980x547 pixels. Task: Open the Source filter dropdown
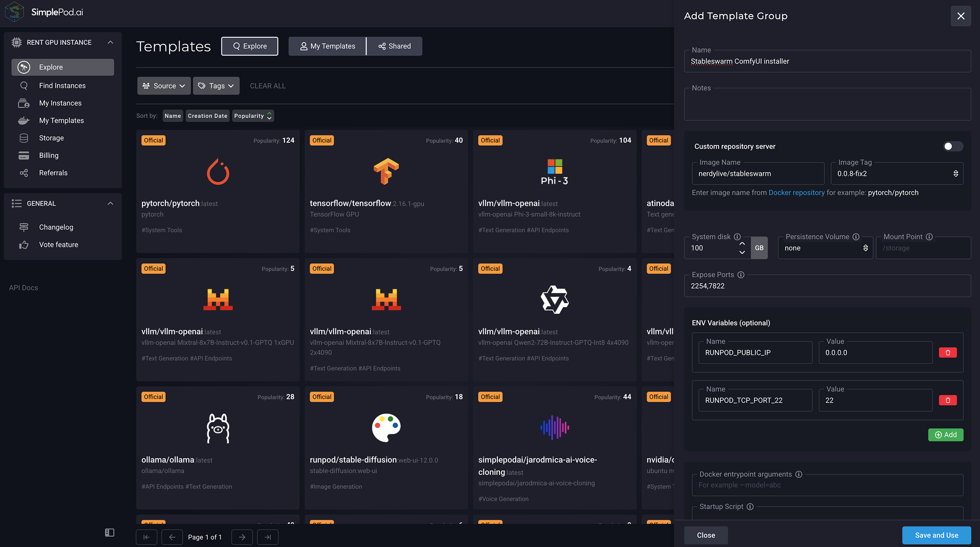tap(164, 86)
